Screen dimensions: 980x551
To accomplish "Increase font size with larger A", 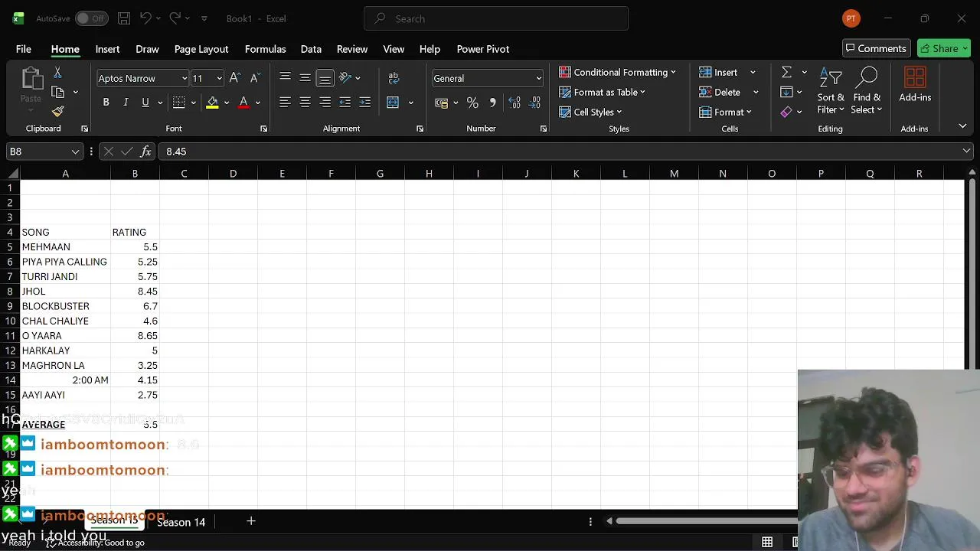I will pyautogui.click(x=235, y=78).
